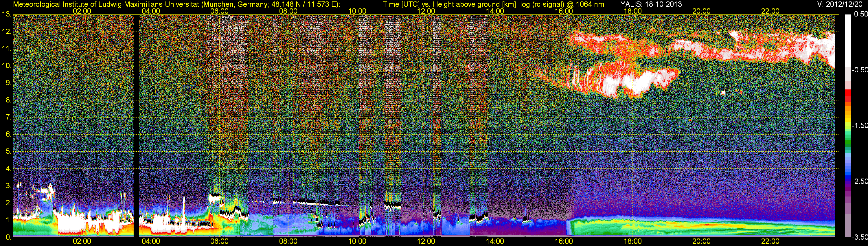Click the 12:00 label on the bottom time axis
Image resolution: width=868 pixels, height=246 pixels.
point(426,241)
